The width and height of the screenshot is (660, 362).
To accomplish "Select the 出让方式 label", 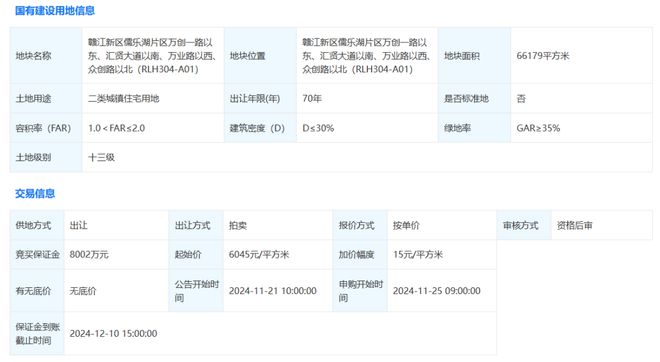I will 192,226.
